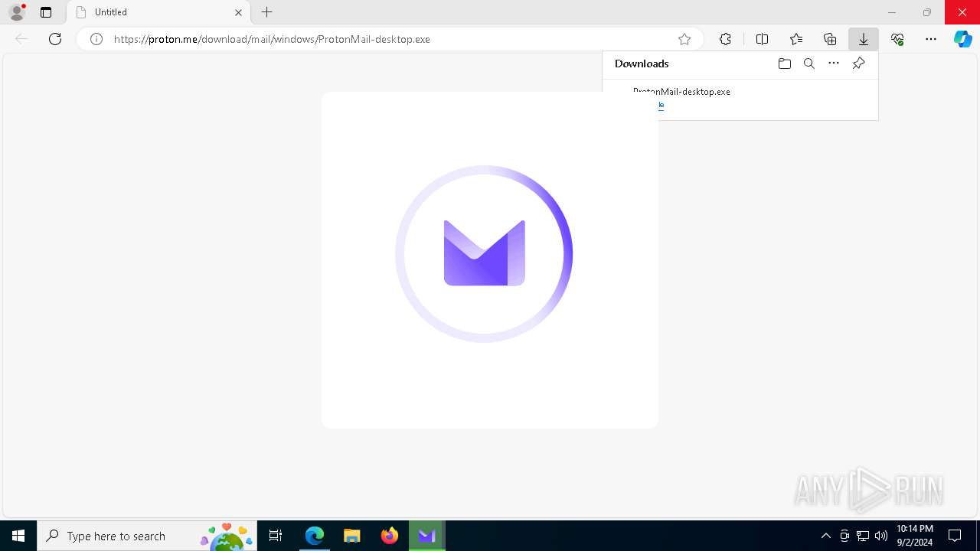Click the Downloads toolbar arrow button
Screen dimensions: 980x551
click(x=864, y=39)
